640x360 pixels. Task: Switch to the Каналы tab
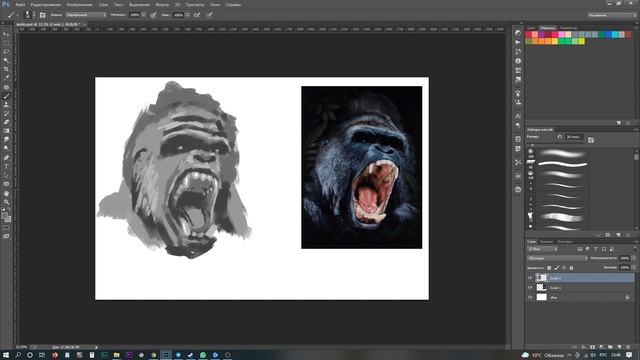(x=546, y=242)
